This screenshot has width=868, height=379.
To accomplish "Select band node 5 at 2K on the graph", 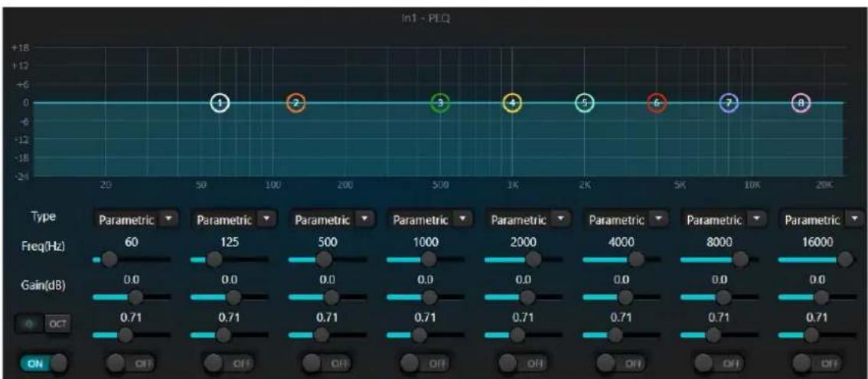I will (x=584, y=103).
